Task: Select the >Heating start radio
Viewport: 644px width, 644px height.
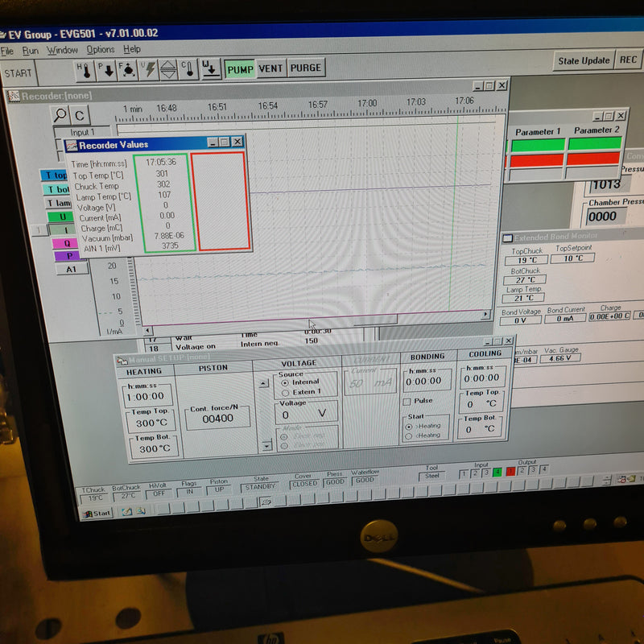Action: [x=409, y=427]
